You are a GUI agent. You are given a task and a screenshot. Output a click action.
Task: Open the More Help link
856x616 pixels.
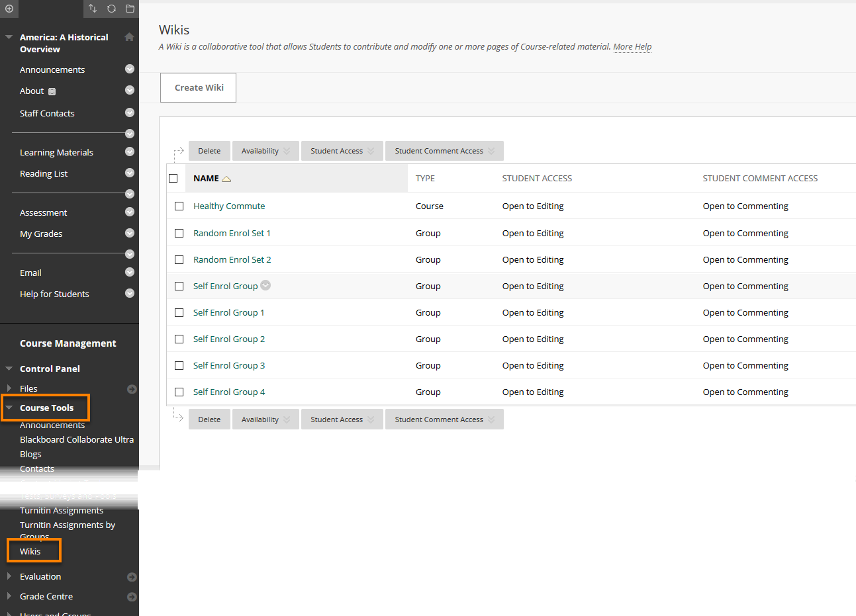pos(632,46)
